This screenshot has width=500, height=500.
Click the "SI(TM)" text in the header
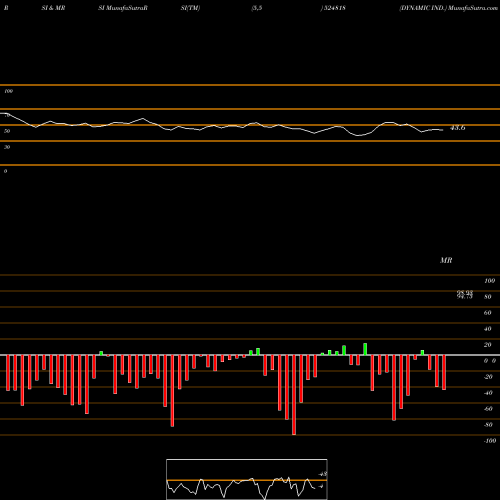point(190,8)
